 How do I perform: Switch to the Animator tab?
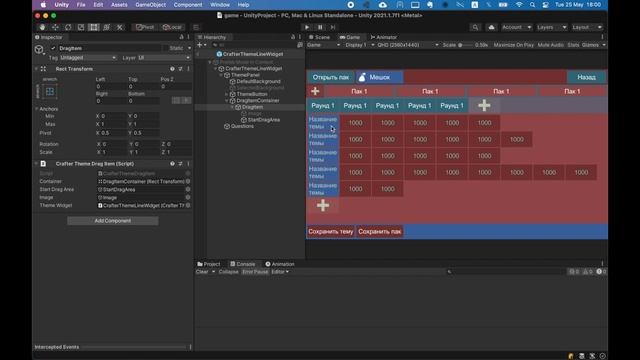point(383,37)
